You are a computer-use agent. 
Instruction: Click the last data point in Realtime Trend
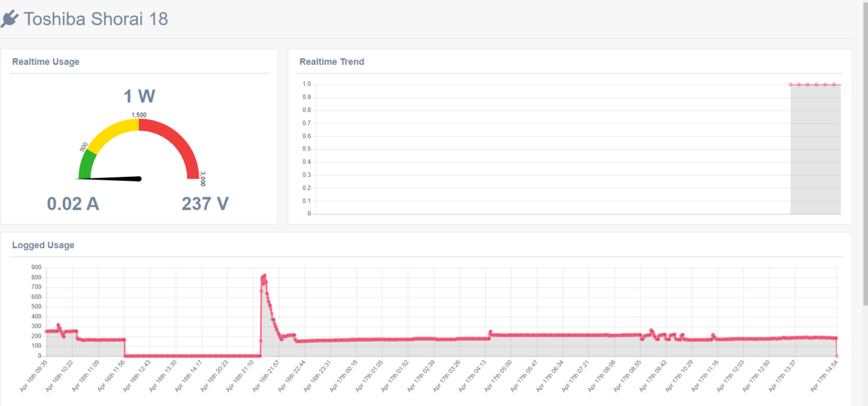point(834,85)
